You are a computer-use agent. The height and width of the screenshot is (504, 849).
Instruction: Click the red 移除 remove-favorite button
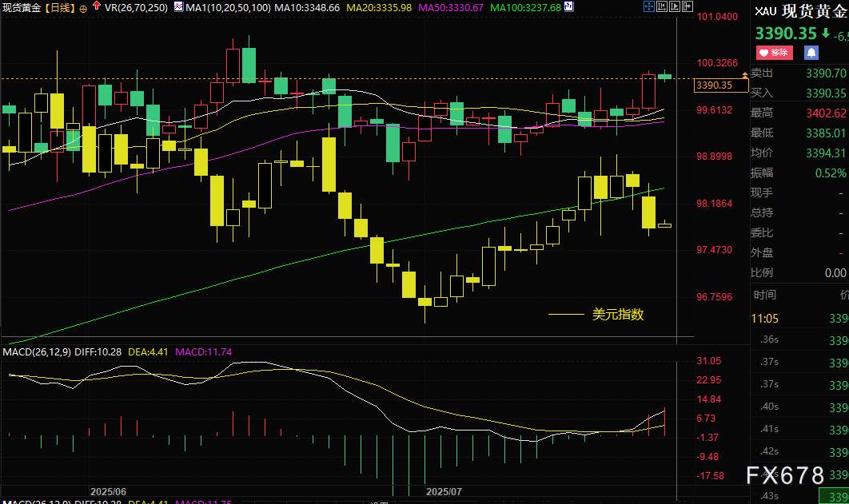774,53
